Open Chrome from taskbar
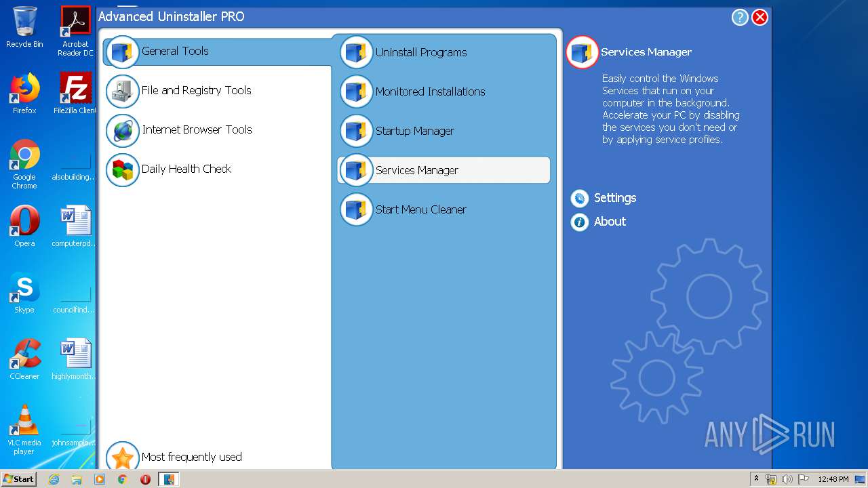This screenshot has width=868, height=488. (x=123, y=479)
